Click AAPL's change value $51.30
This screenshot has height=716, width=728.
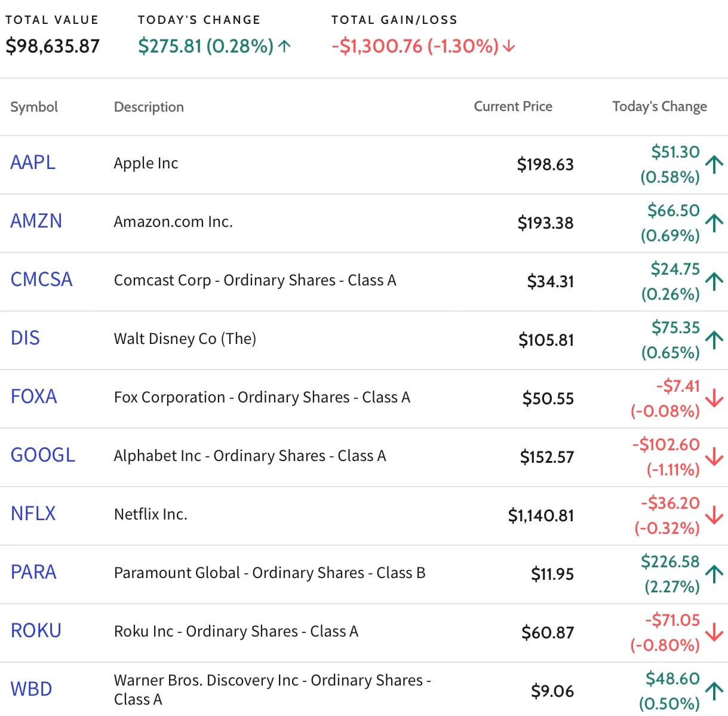pos(675,152)
